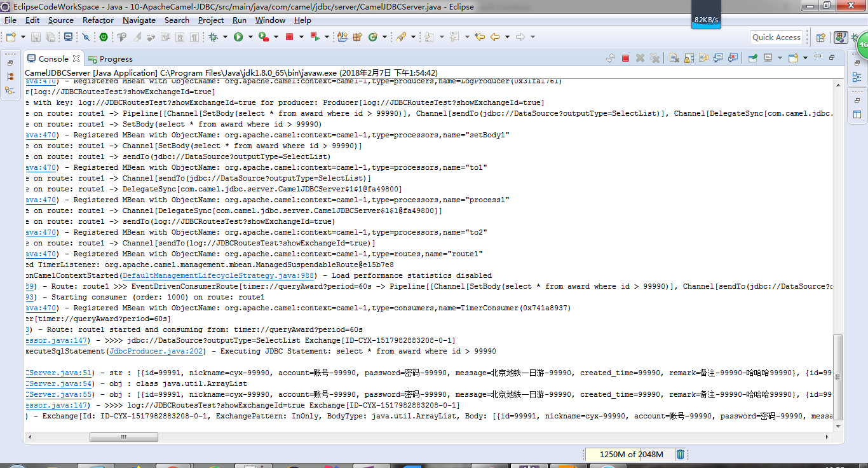Run garbage collector trash icon
The image size is (868, 468).
click(x=681, y=454)
